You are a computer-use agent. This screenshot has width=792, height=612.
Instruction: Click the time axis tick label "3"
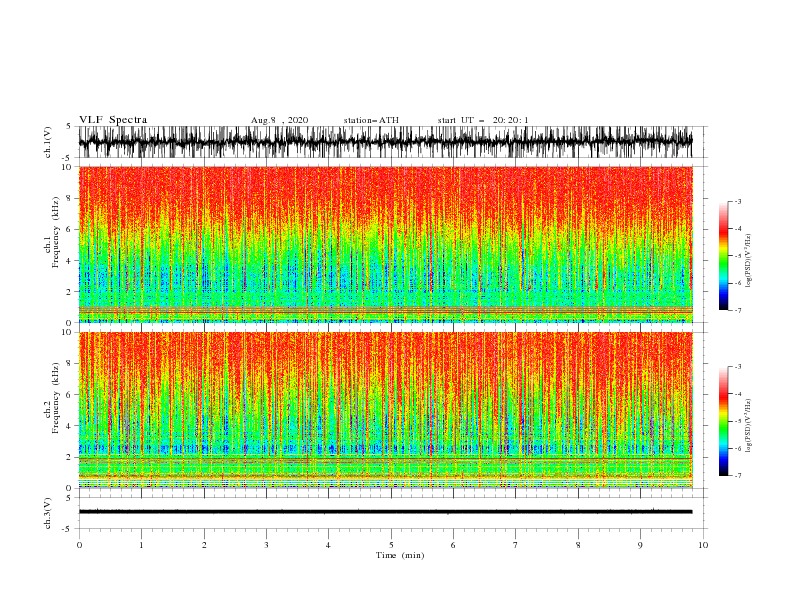pos(266,545)
